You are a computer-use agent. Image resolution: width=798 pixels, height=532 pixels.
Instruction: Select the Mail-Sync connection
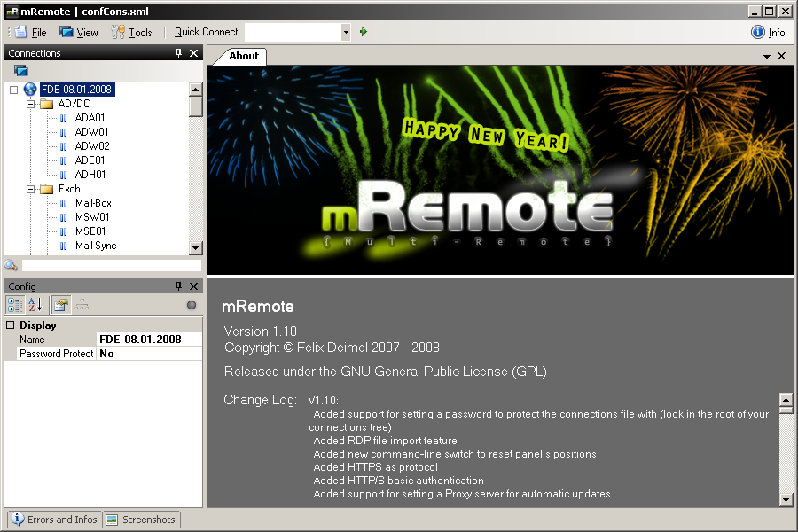click(96, 246)
